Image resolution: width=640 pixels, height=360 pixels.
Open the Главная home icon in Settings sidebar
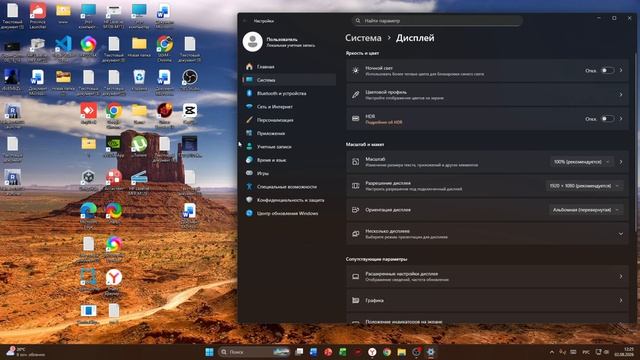(249, 67)
